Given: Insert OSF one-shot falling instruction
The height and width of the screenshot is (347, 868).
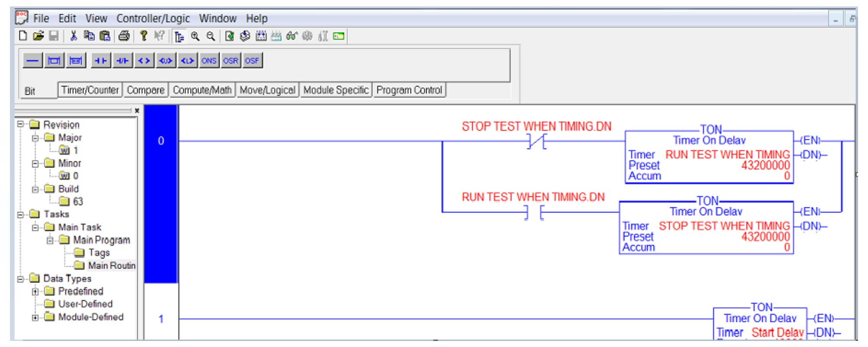Looking at the screenshot, I should coord(253,61).
